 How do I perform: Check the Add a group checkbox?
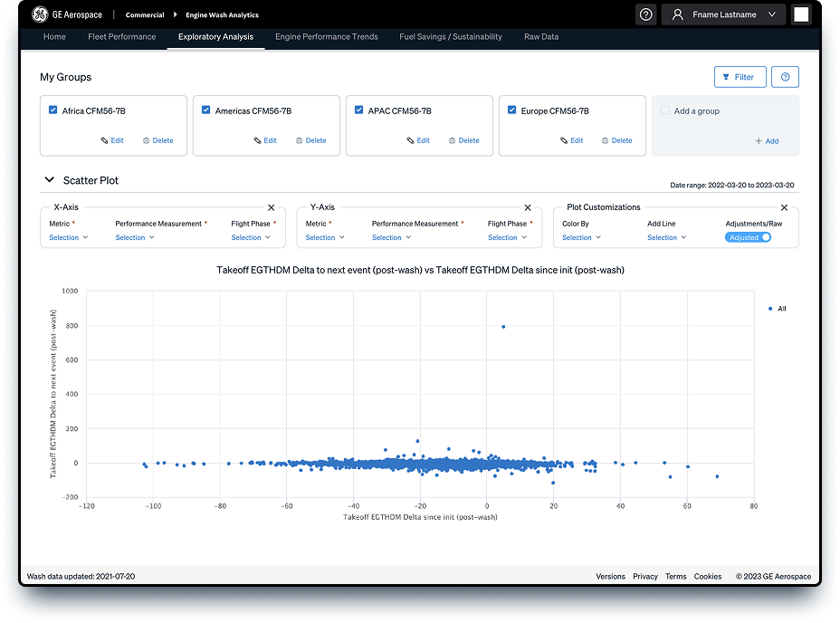(664, 110)
